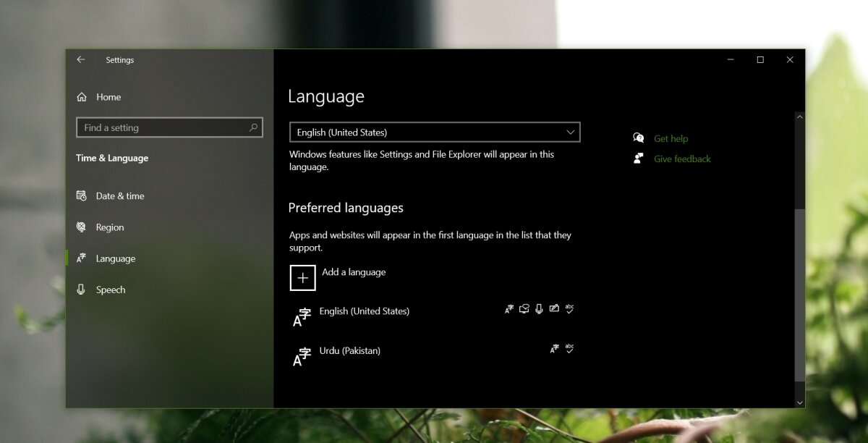Click the basic typing icon for Urdu (Pakistan)
The height and width of the screenshot is (443, 868).
(569, 348)
